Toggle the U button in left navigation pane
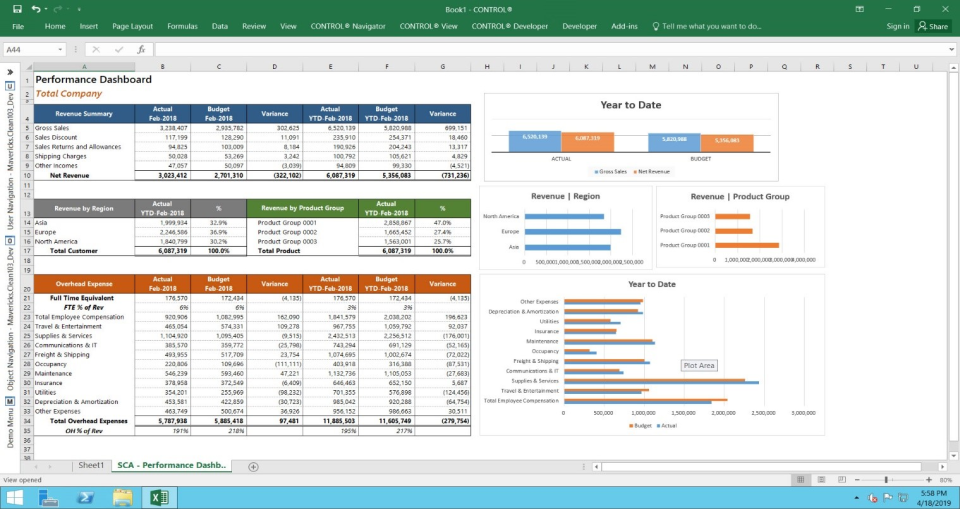Viewport: 960px width, 509px height. [10, 86]
